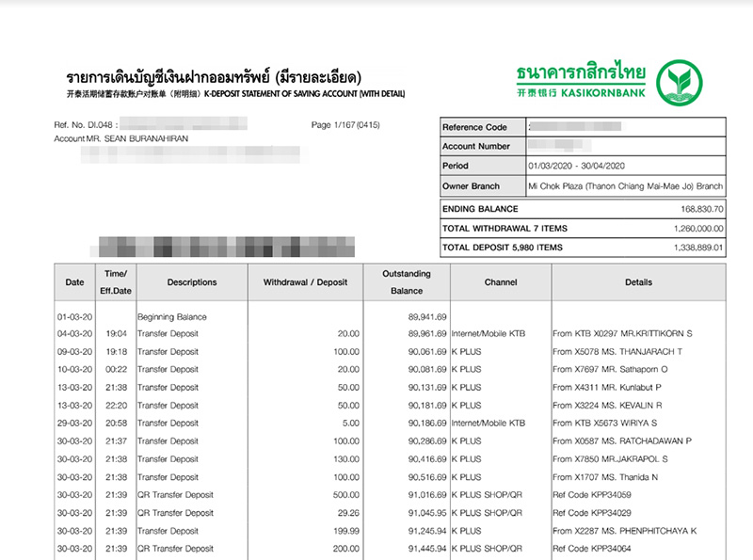This screenshot has width=753, height=560.
Task: Click time 19:18 on 09-03-20 row
Action: pyautogui.click(x=116, y=352)
